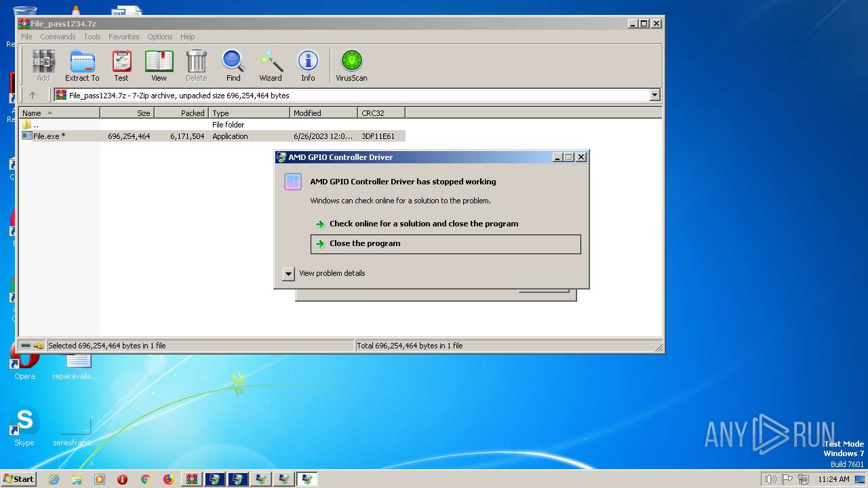
Task: Open Chrome from the taskbar
Action: pos(145,479)
